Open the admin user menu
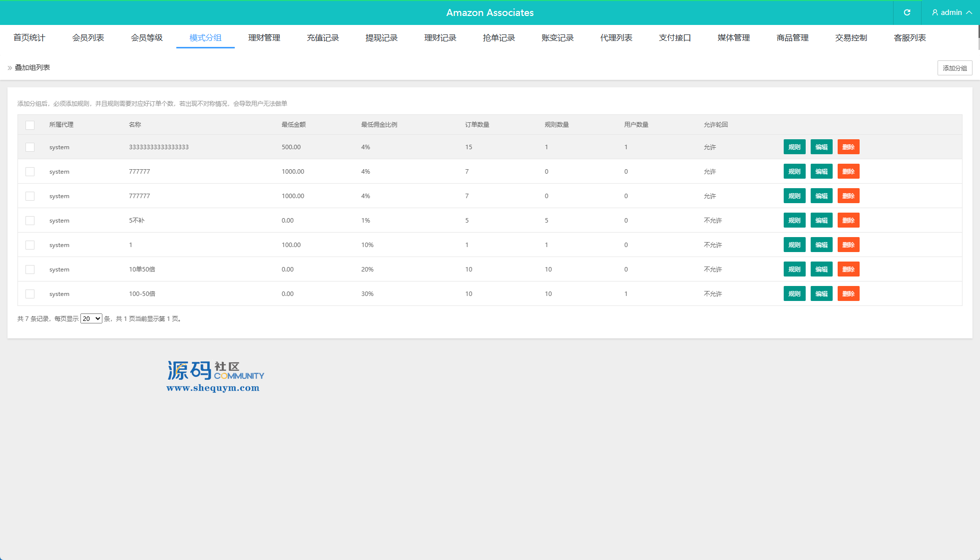Viewport: 980px width, 560px height. click(x=952, y=12)
